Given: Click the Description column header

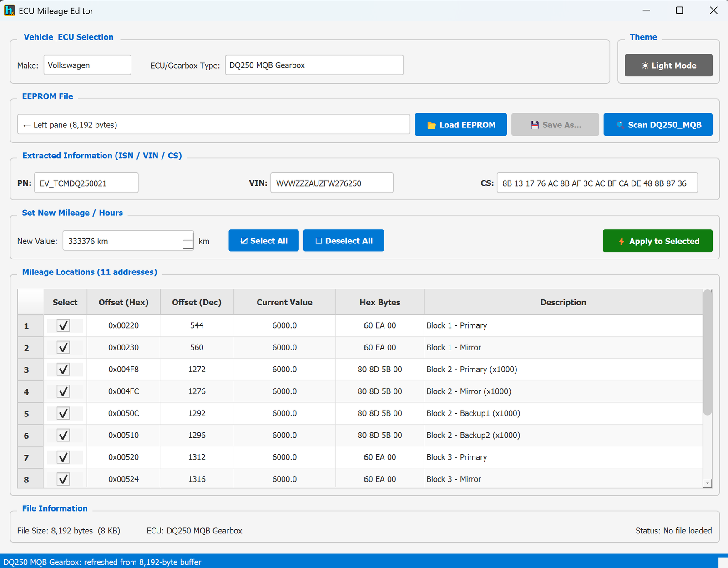Looking at the screenshot, I should coord(563,302).
